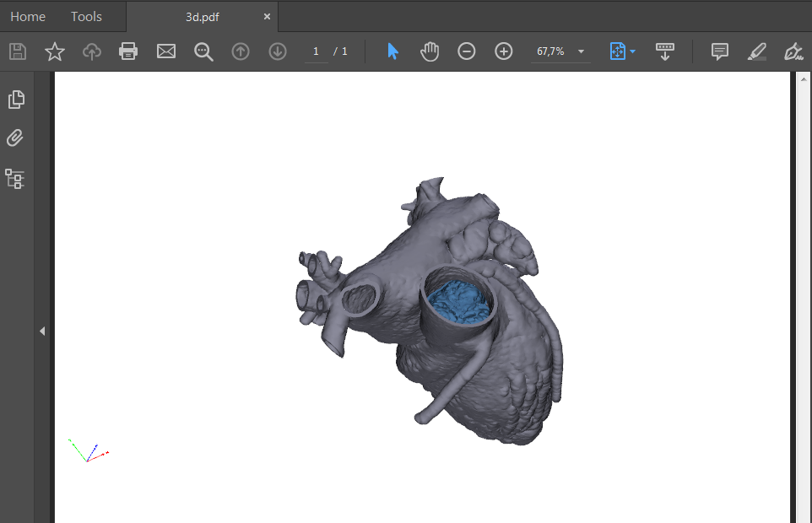The height and width of the screenshot is (523, 812).
Task: Open the Page Thumbnails panel
Action: (x=16, y=99)
